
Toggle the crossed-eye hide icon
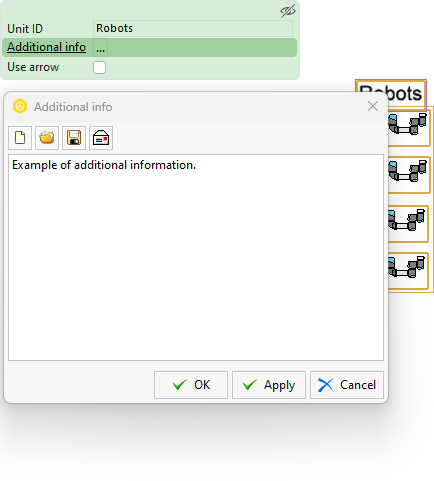pyautogui.click(x=288, y=11)
